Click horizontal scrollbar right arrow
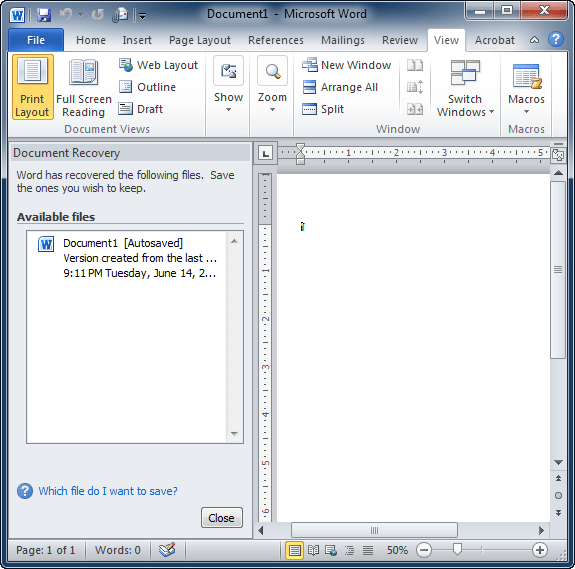This screenshot has height=569, width=575. (x=541, y=530)
